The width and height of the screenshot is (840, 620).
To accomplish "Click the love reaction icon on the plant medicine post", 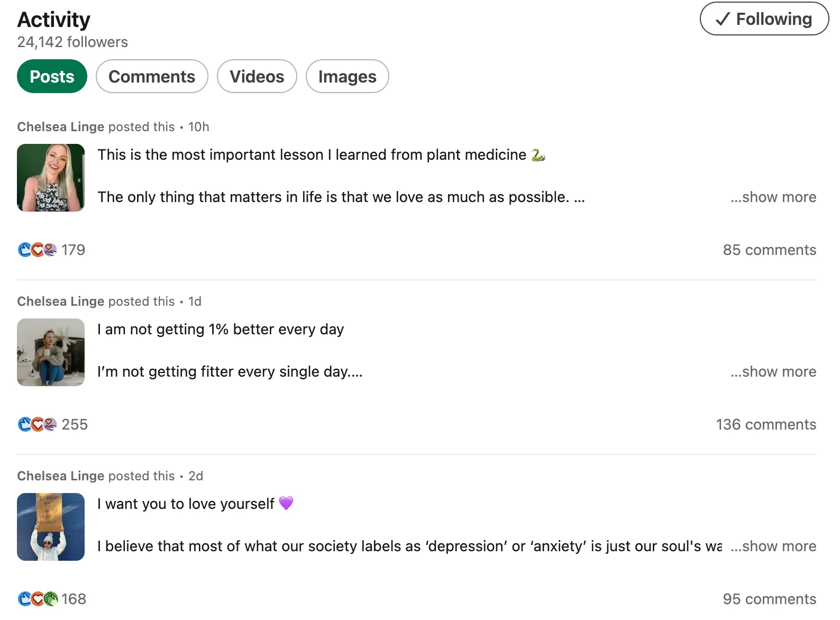I will [37, 250].
